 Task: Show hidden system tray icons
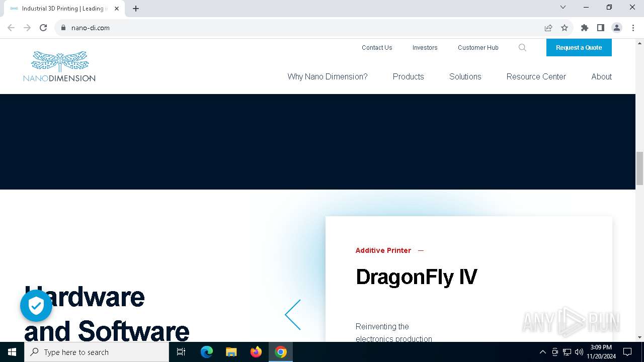coord(542,352)
